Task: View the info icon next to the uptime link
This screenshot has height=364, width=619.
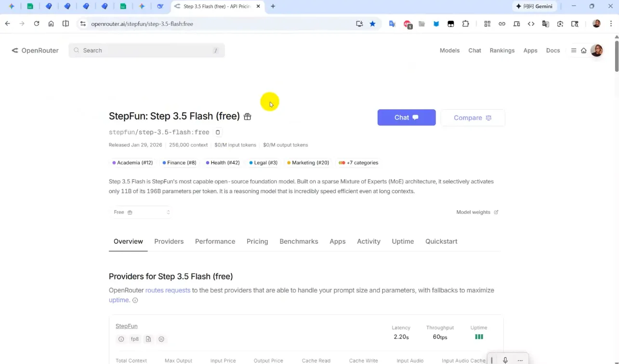Action: [135, 300]
